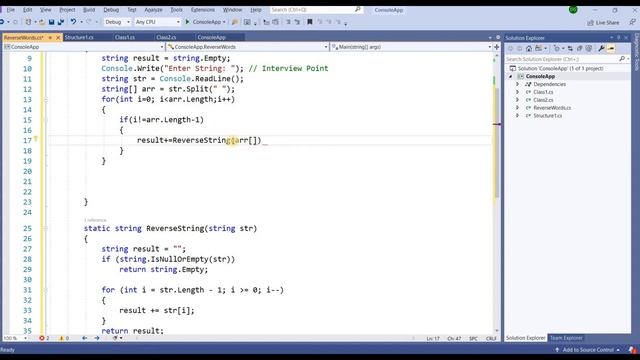Click Switch Views icon in Solution Explorer

[539, 49]
